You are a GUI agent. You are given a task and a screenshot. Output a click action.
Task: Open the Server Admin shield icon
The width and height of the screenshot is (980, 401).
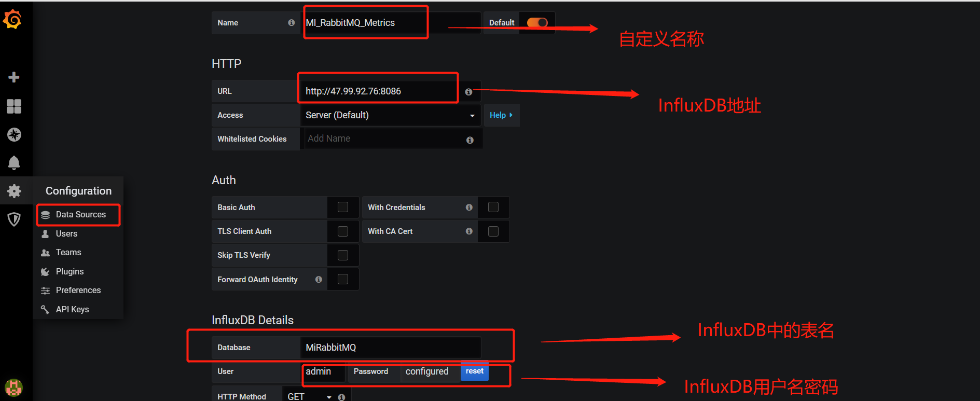[x=14, y=219]
